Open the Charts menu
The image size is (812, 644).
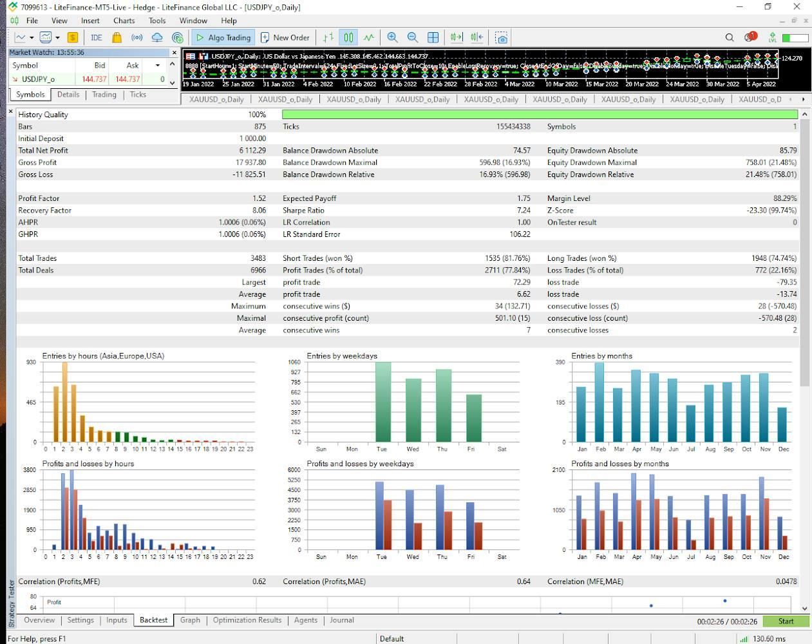tap(124, 21)
